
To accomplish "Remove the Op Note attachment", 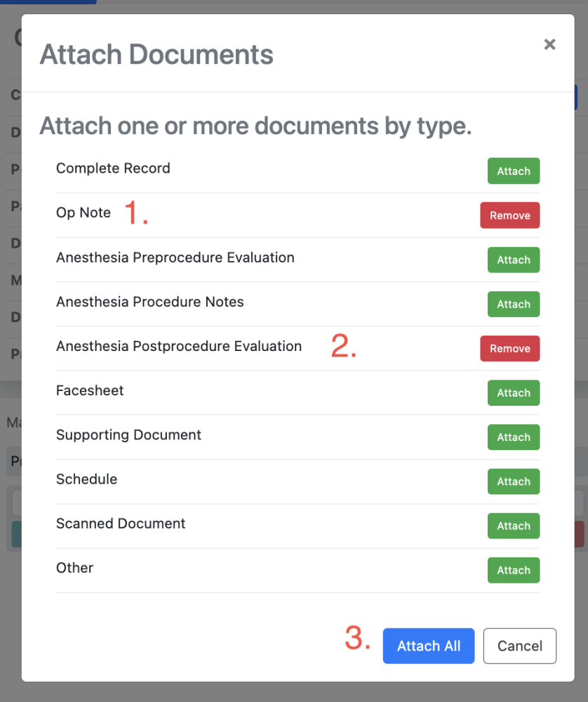I will (509, 216).
